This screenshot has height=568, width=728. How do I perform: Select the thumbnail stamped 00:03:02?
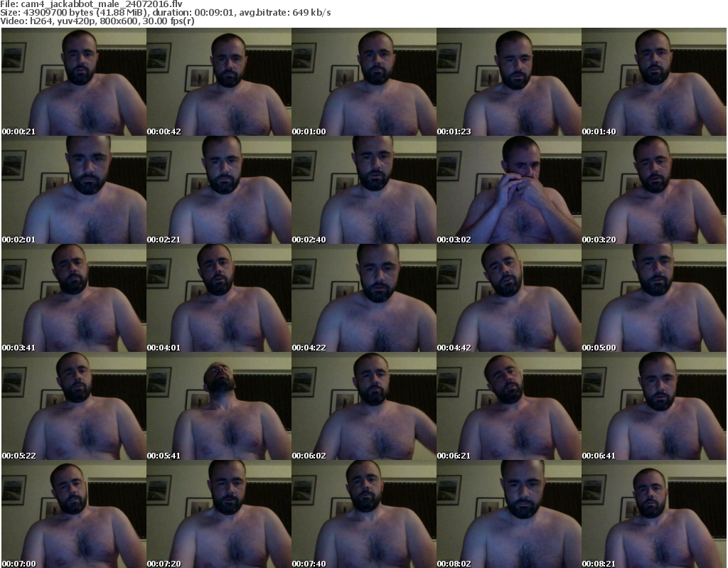tap(509, 190)
